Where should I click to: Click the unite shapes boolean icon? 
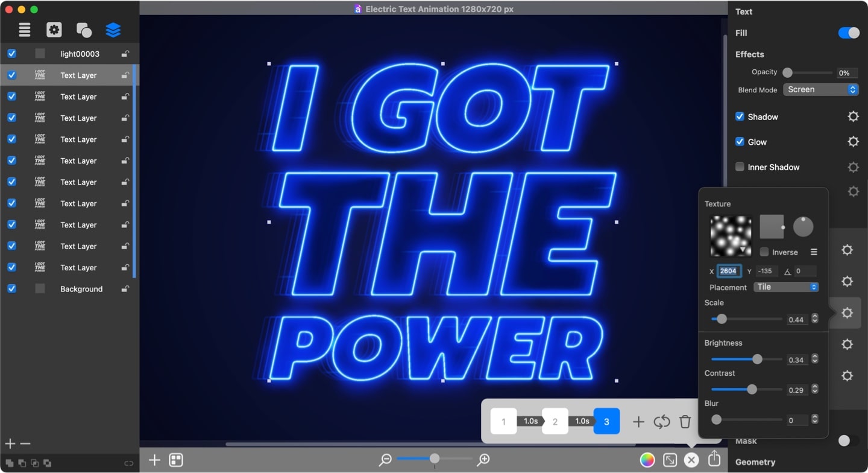(x=9, y=463)
